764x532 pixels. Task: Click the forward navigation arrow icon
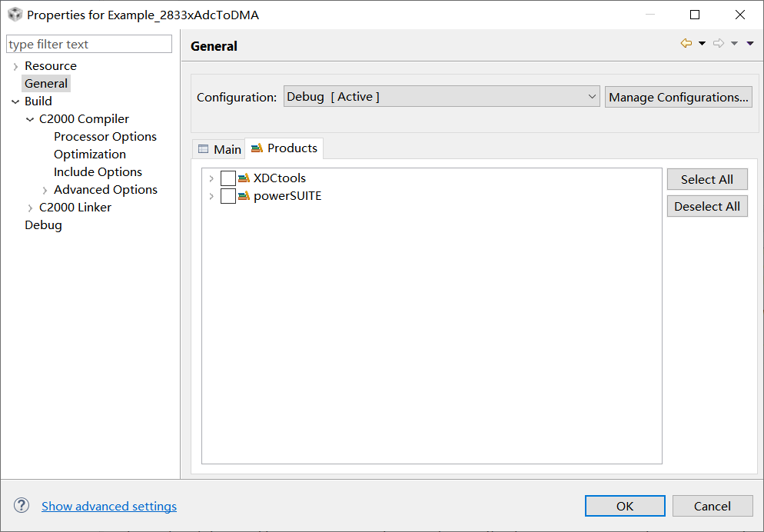click(x=717, y=43)
